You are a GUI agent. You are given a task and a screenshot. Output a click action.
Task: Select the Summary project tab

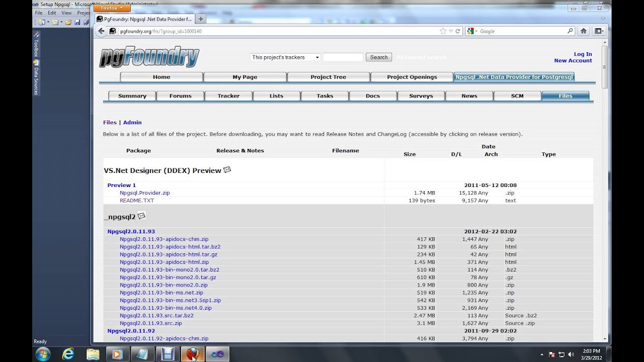pos(132,96)
